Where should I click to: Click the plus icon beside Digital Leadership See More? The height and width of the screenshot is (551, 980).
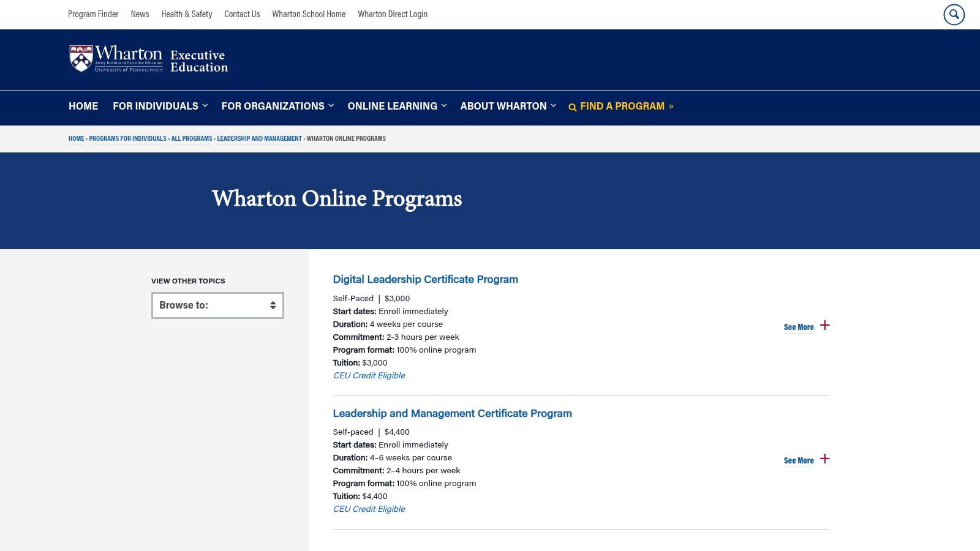(x=825, y=326)
